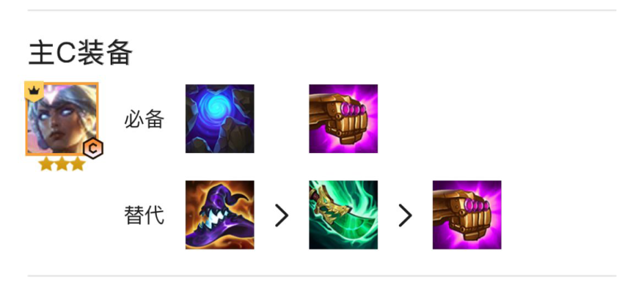Select the 必备 label
This screenshot has height=288, width=644.
tap(144, 120)
